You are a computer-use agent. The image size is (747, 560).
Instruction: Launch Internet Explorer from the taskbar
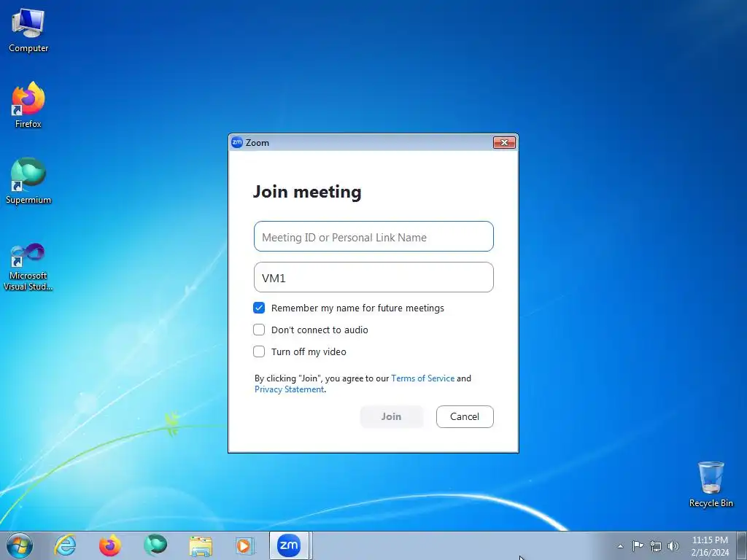(x=65, y=545)
